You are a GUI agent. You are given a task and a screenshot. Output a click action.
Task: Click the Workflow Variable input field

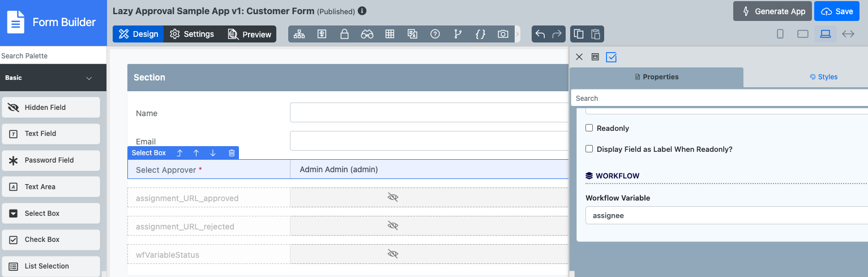(x=725, y=215)
